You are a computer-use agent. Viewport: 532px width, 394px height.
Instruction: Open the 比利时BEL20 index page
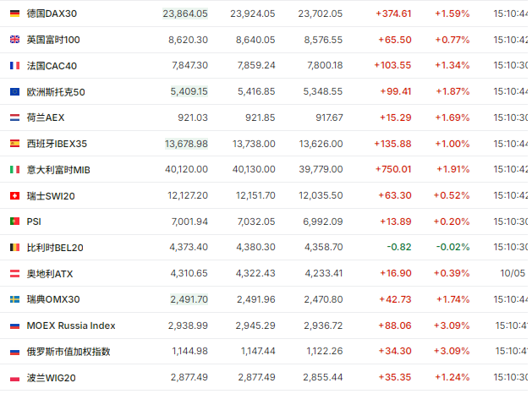(55, 248)
